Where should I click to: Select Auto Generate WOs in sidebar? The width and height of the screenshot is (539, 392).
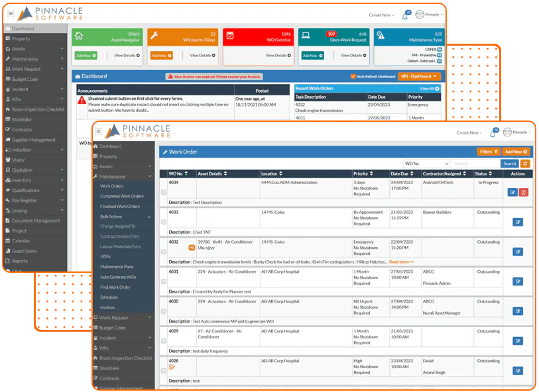point(118,277)
